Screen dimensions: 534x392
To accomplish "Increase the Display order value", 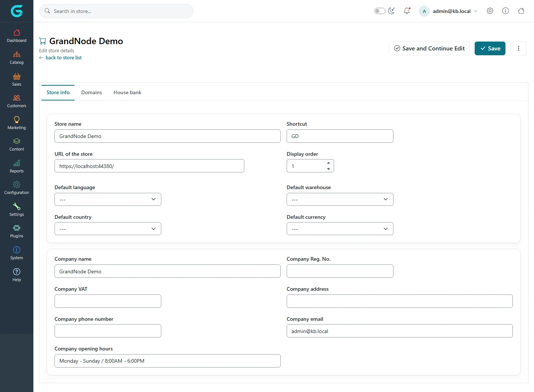I will pyautogui.click(x=329, y=163).
